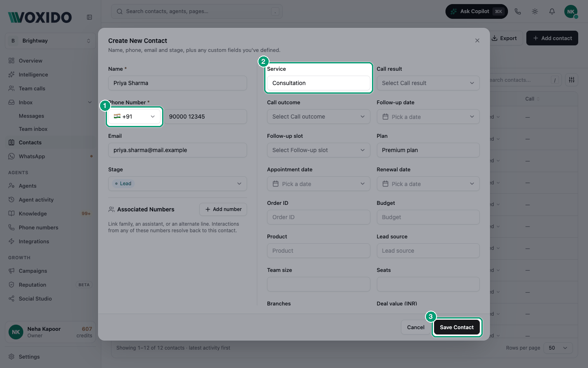Toggle the light theme sun icon

tap(535, 11)
